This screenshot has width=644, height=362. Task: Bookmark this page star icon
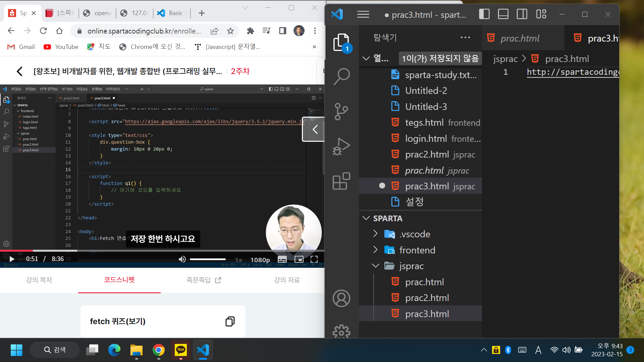tap(230, 31)
